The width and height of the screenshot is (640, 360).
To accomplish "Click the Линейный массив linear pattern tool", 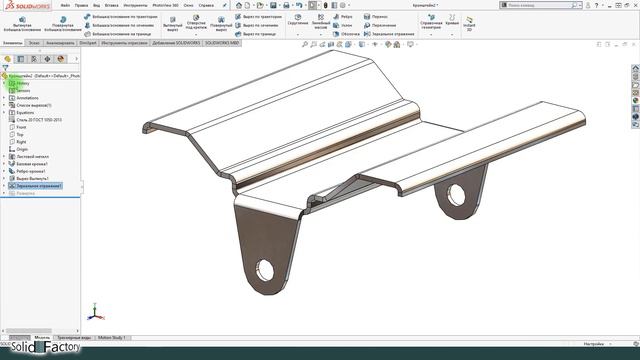I will click(x=321, y=22).
